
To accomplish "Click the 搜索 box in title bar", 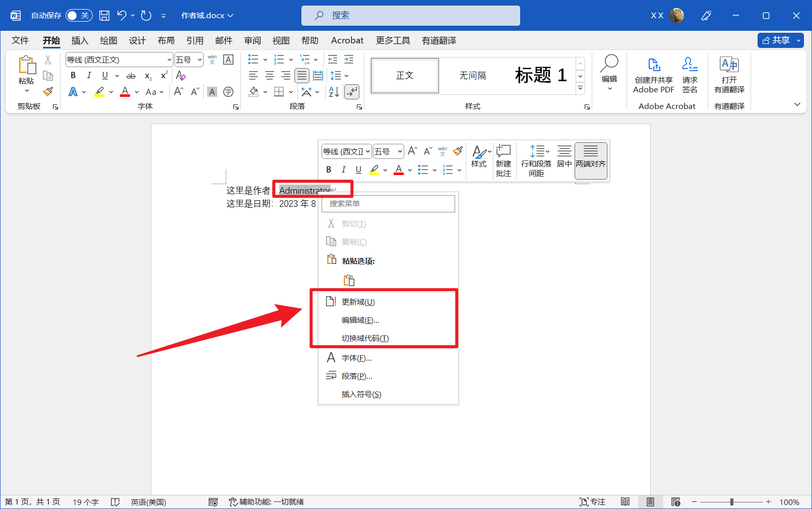I will (x=410, y=16).
